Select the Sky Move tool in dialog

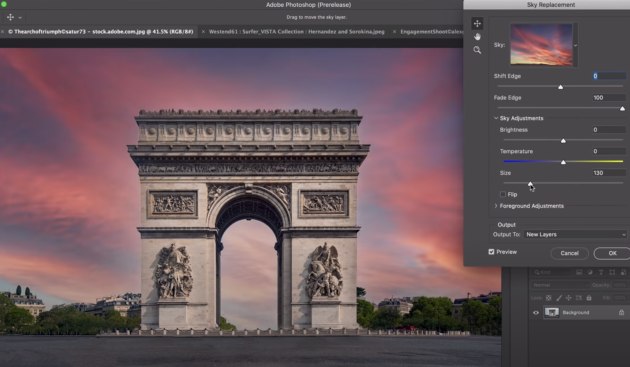click(477, 24)
